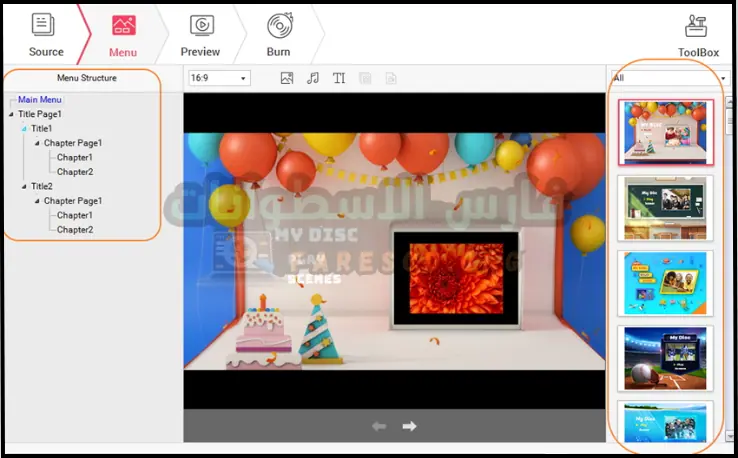Switch to the Preview tab
This screenshot has width=738, height=458.
pos(200,35)
